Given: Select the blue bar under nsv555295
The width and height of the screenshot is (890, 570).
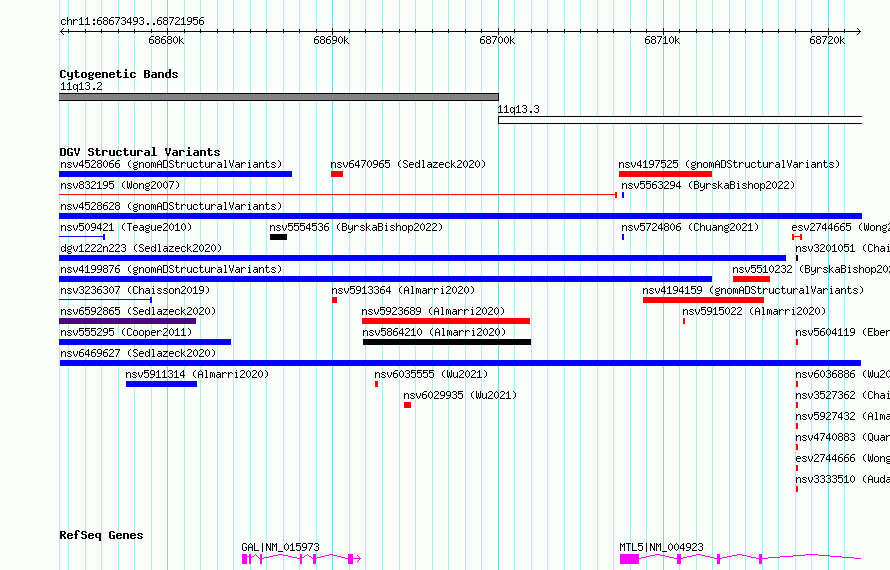Looking at the screenshot, I should click(145, 342).
